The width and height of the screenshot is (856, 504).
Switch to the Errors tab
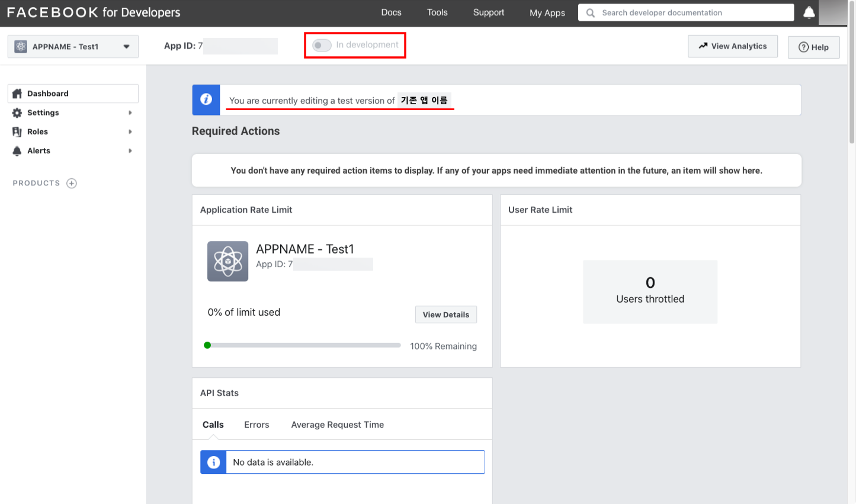pos(257,425)
